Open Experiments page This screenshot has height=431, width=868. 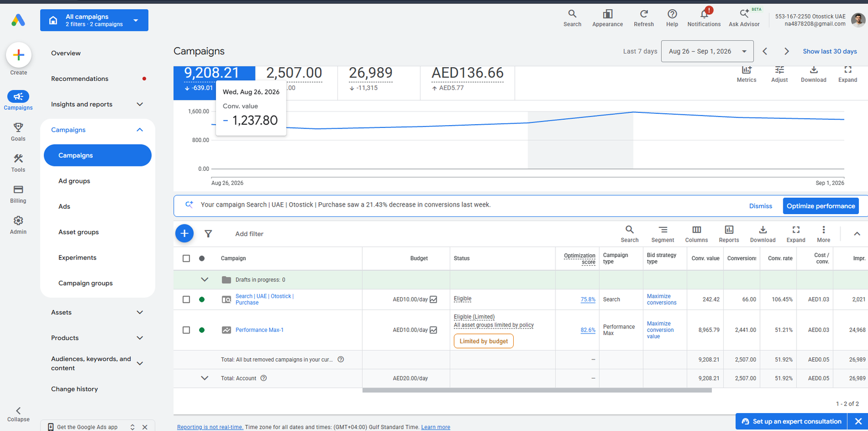(78, 258)
